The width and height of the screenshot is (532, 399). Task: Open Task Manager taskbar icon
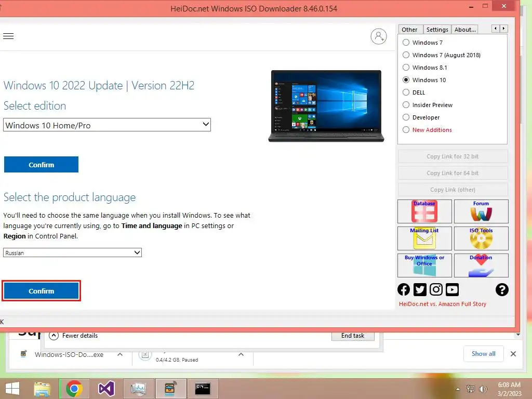click(x=138, y=389)
